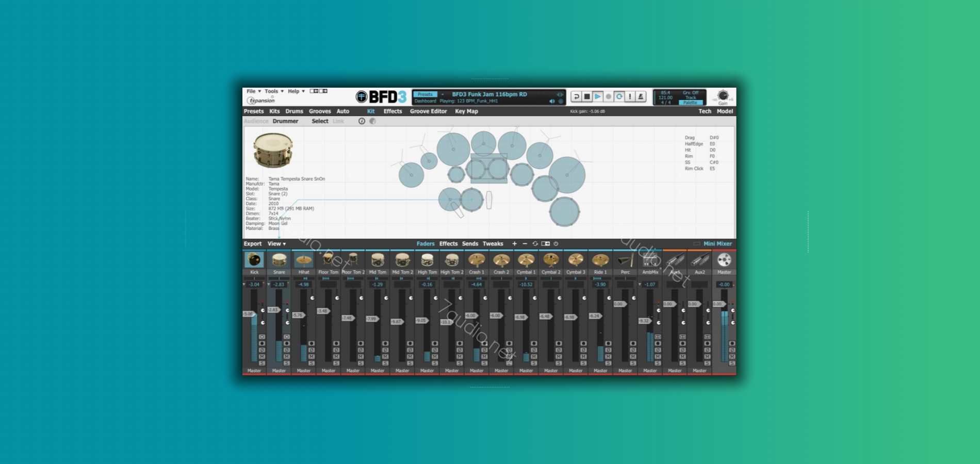Image resolution: width=980 pixels, height=464 pixels.
Task: Select the Mid Tom 2 channel icon
Action: click(402, 260)
